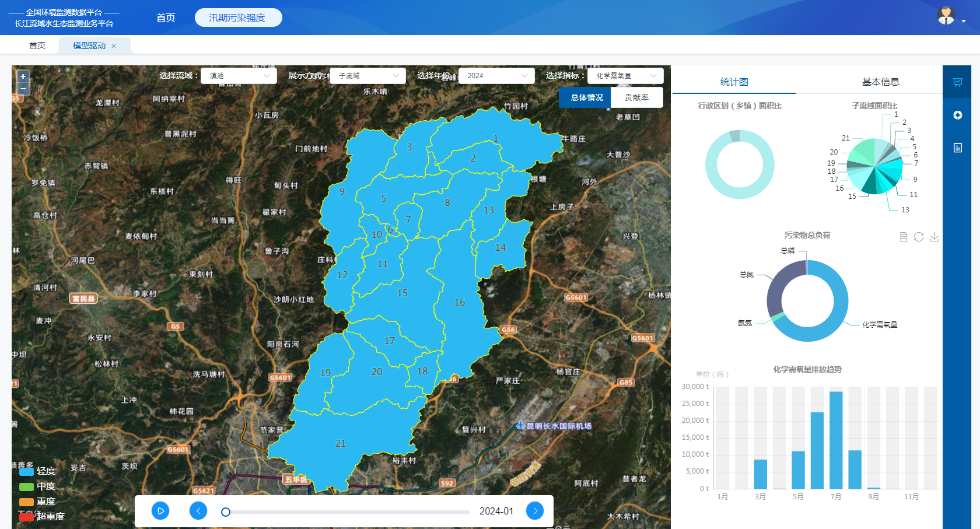980x529 pixels.
Task: Expand the 展示方式 dropdown
Action: [367, 76]
